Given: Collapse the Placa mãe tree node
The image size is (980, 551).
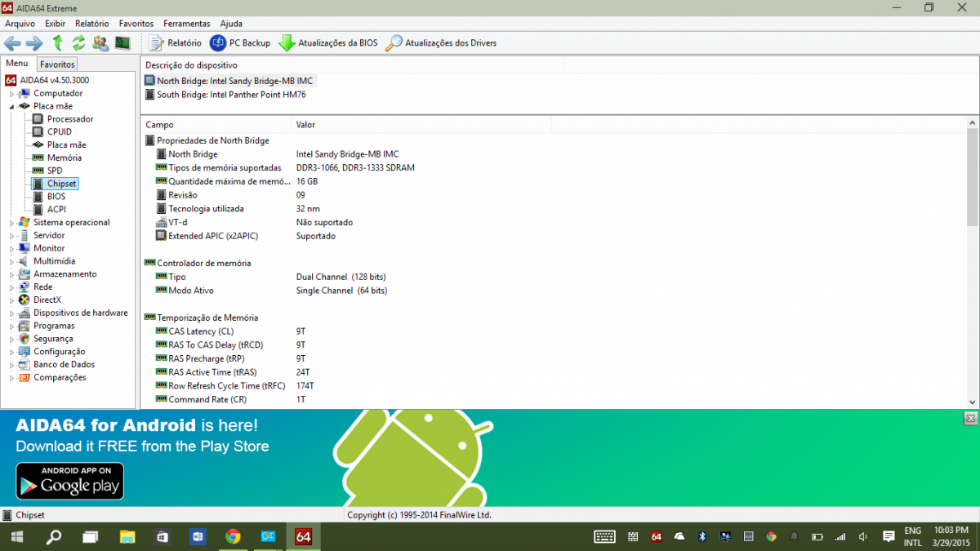Looking at the screenshot, I should pos(11,106).
